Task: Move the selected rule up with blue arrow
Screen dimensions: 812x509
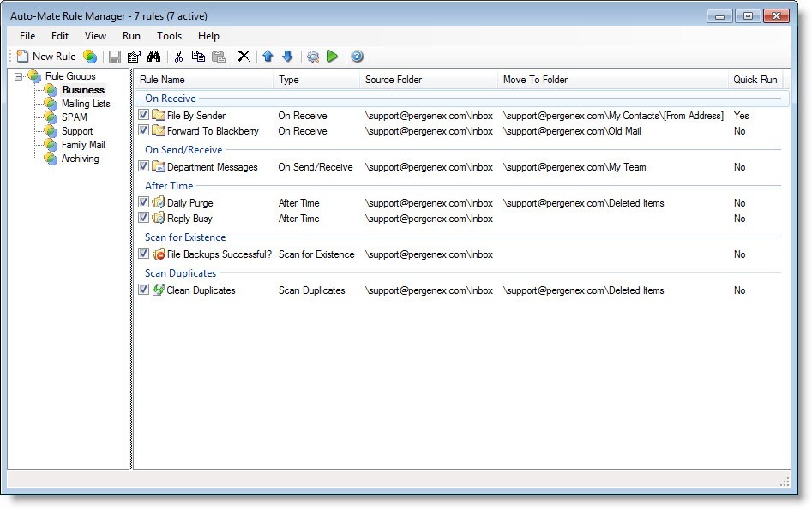Action: point(268,56)
